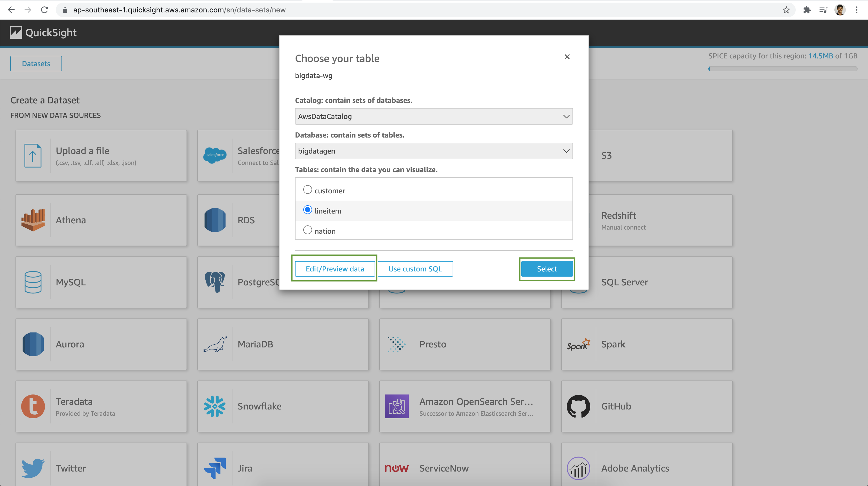Click the Use custom SQL button
This screenshot has width=868, height=486.
click(x=415, y=269)
